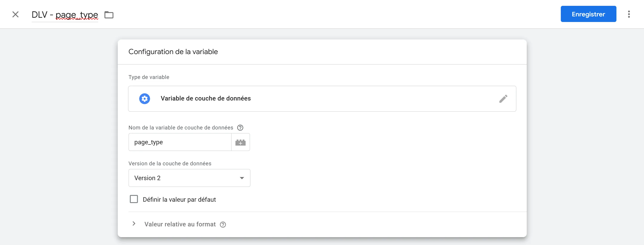
Task: Click inside the page_type input field
Action: tap(180, 142)
